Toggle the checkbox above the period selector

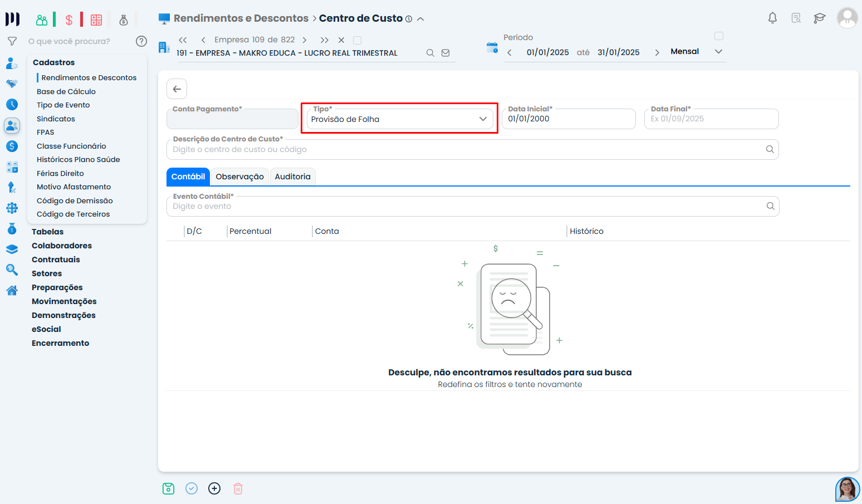pyautogui.click(x=719, y=36)
